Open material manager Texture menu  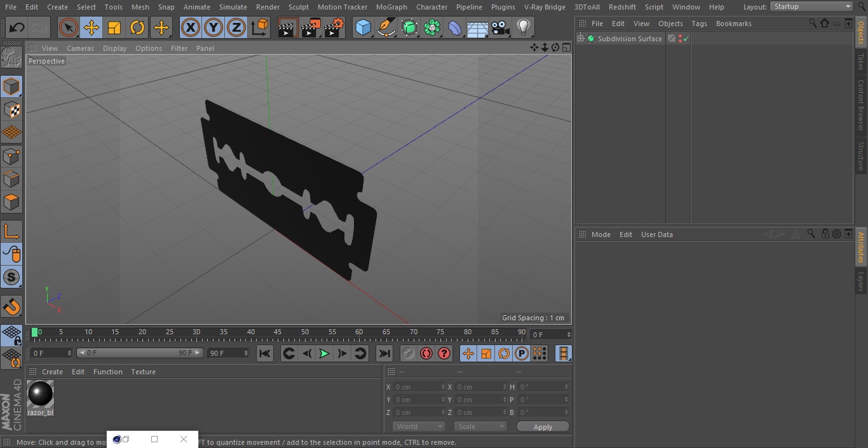[x=143, y=372]
